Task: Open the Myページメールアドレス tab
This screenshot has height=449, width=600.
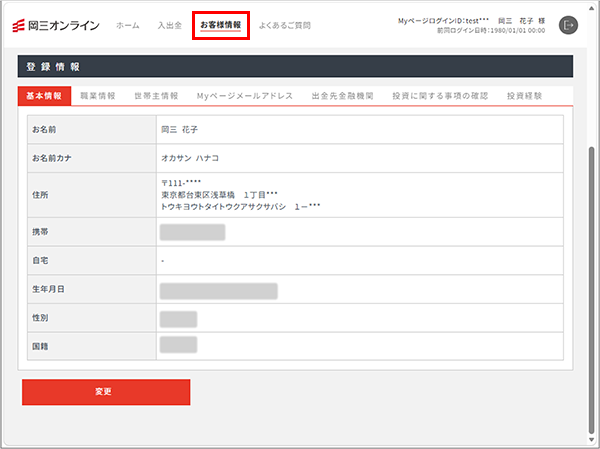Action: (245, 96)
